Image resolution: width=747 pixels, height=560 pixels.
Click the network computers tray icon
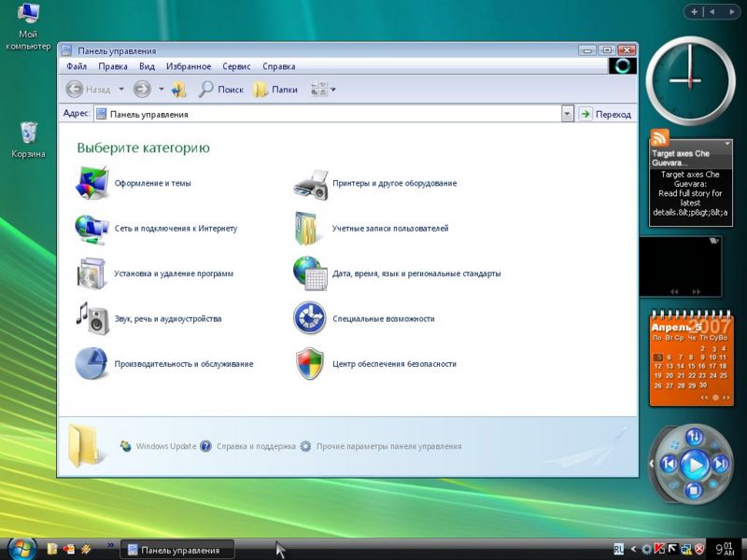686,549
